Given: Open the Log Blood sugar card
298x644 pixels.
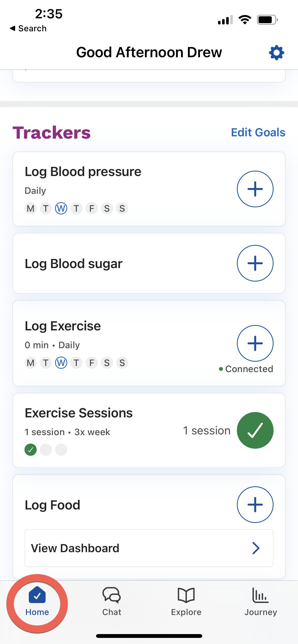Looking at the screenshot, I should pyautogui.click(x=149, y=263).
